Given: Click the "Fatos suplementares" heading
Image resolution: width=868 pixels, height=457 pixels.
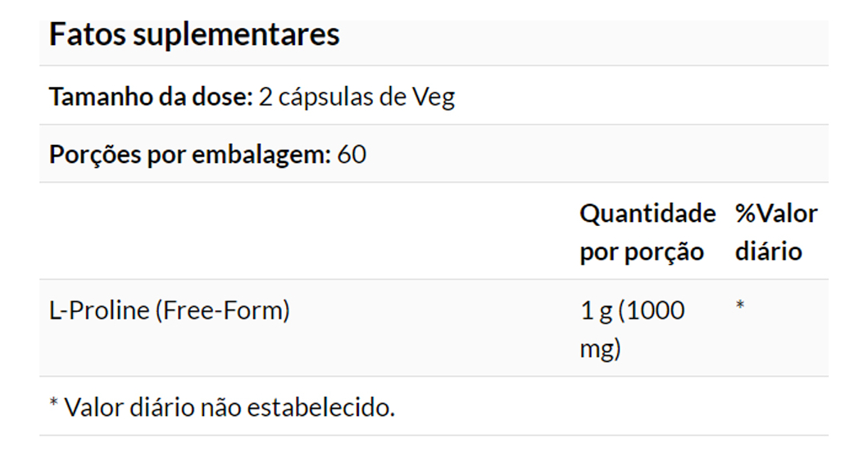Looking at the screenshot, I should 194,35.
